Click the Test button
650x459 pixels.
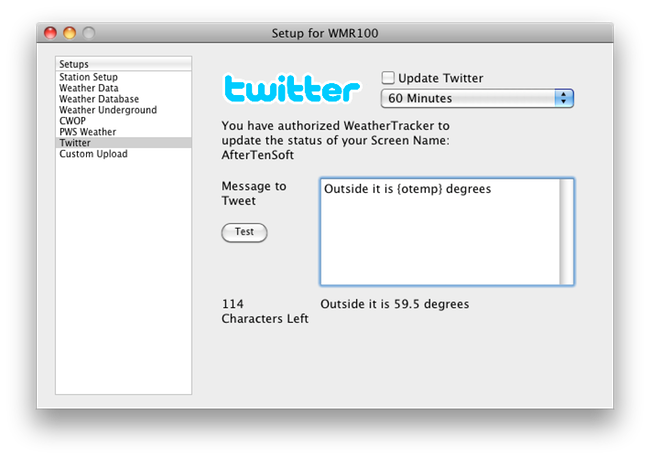(x=244, y=232)
